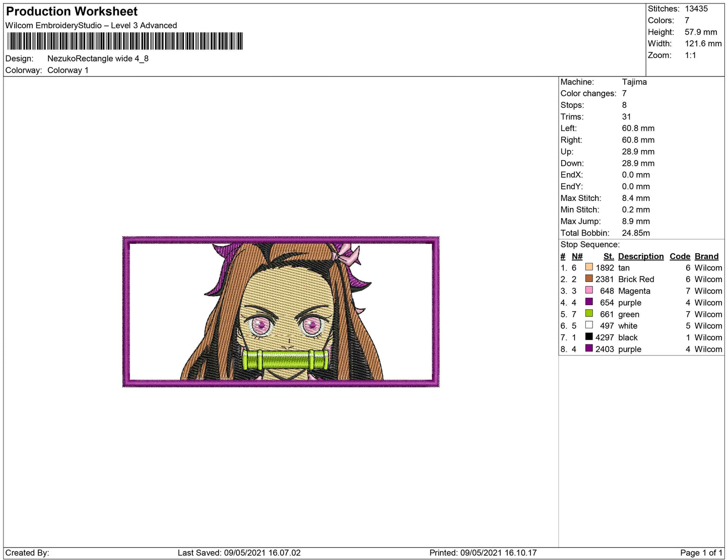The image size is (728, 560).
Task: Select the 'white' description text
Action: pyautogui.click(x=628, y=326)
